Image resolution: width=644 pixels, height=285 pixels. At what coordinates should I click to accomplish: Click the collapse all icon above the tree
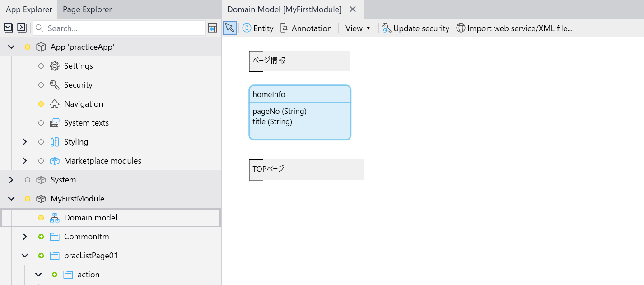click(8, 28)
